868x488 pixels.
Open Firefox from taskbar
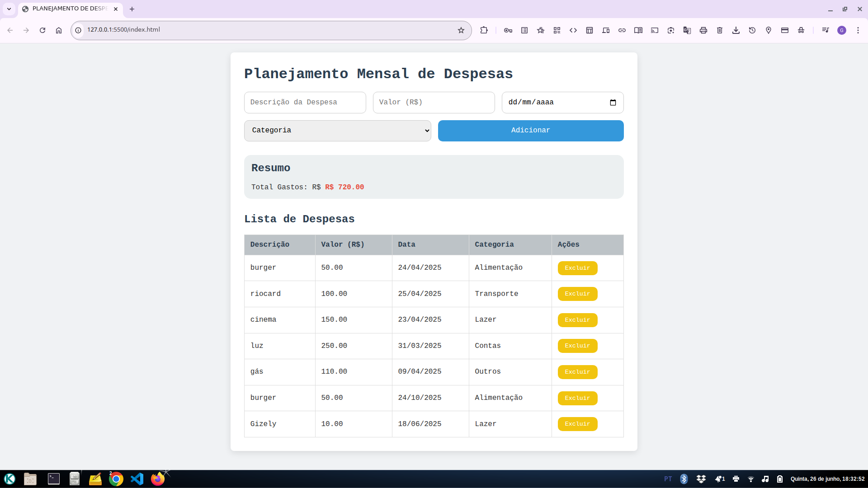click(158, 479)
